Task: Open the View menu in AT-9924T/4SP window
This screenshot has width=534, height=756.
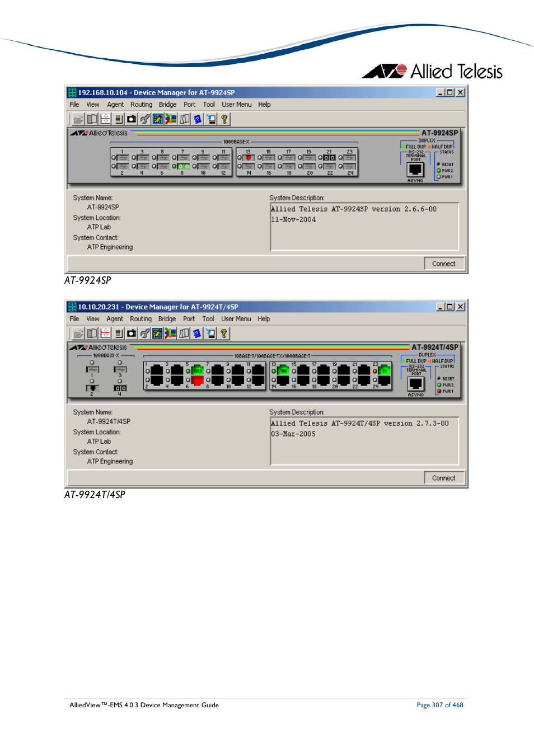Action: pyautogui.click(x=93, y=319)
